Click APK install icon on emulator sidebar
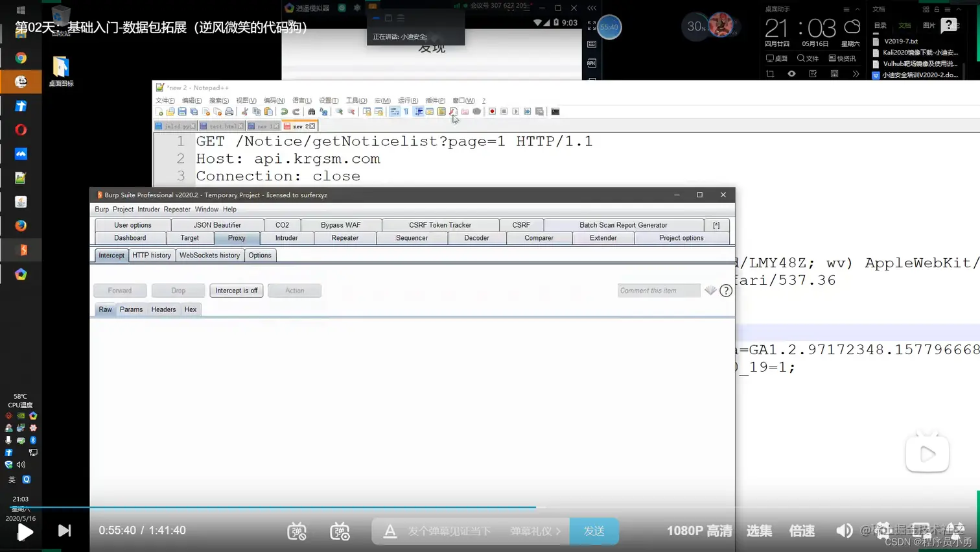 592,63
